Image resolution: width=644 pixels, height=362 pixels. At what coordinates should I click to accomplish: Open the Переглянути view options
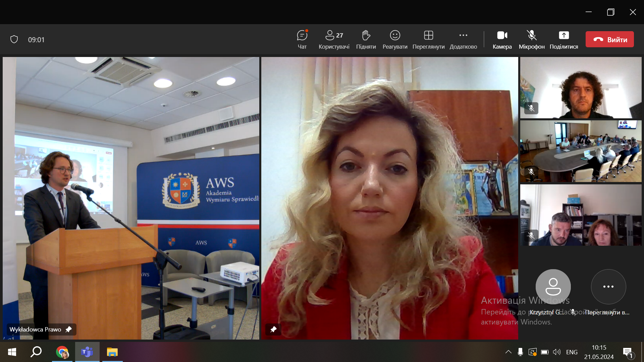(x=428, y=40)
